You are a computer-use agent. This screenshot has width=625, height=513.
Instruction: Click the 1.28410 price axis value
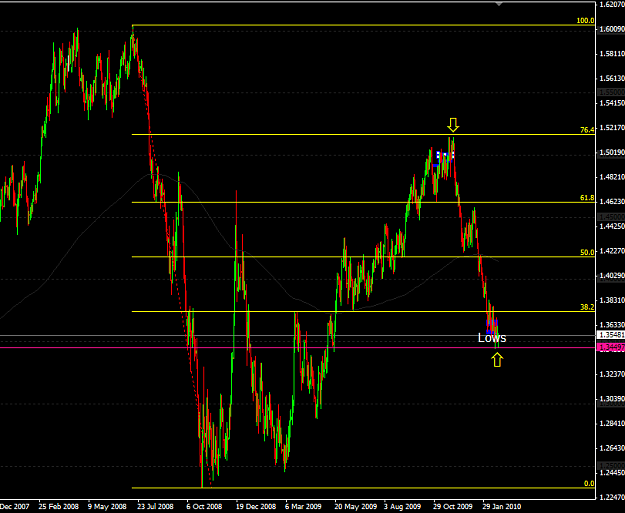click(x=612, y=423)
